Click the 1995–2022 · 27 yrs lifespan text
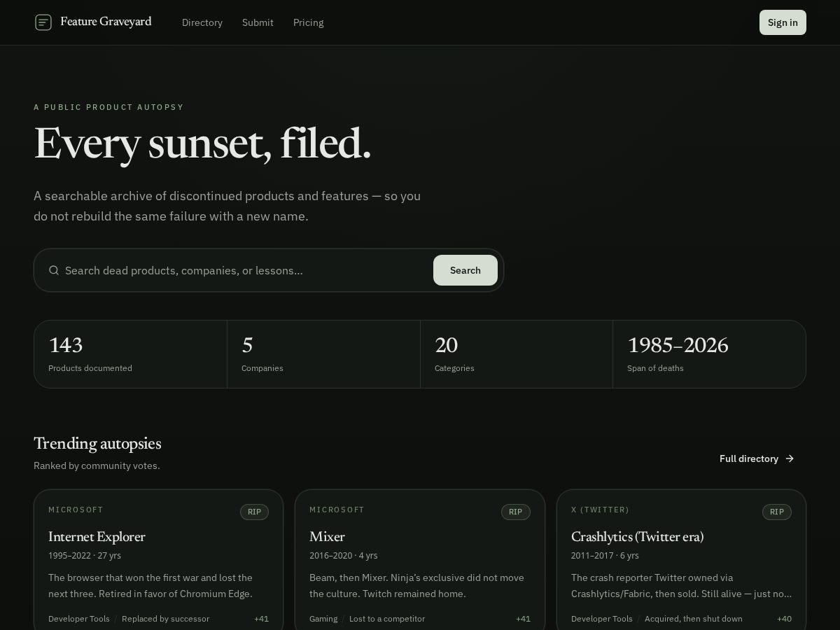The width and height of the screenshot is (840, 630). (x=85, y=556)
